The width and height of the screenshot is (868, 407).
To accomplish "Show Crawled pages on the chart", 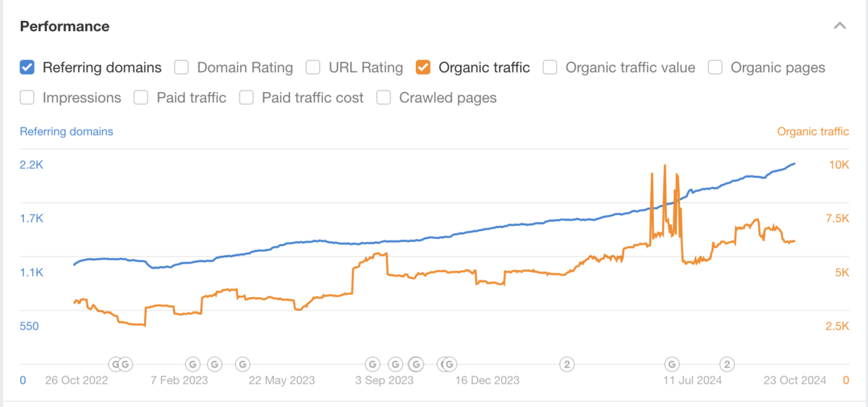I will 384,97.
